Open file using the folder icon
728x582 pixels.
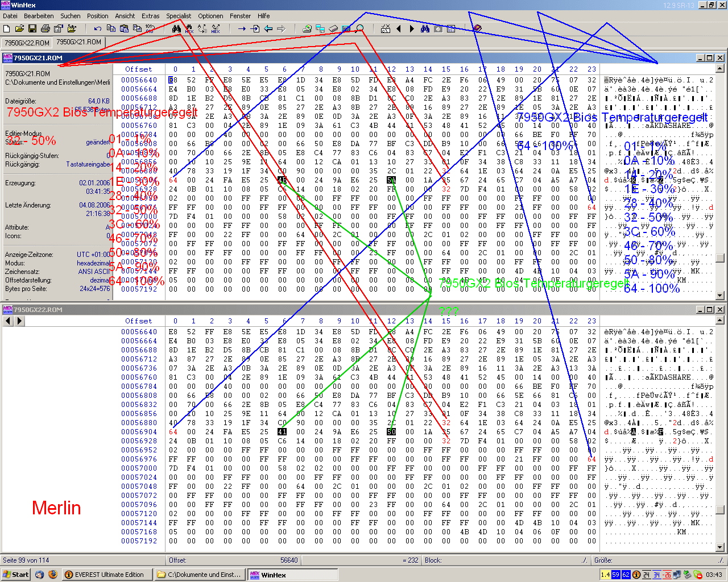click(x=19, y=28)
